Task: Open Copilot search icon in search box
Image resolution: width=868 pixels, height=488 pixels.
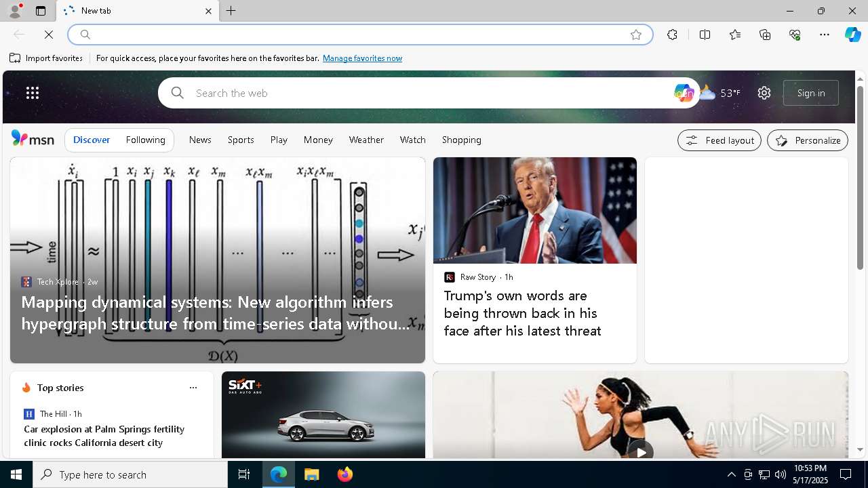Action: [684, 93]
